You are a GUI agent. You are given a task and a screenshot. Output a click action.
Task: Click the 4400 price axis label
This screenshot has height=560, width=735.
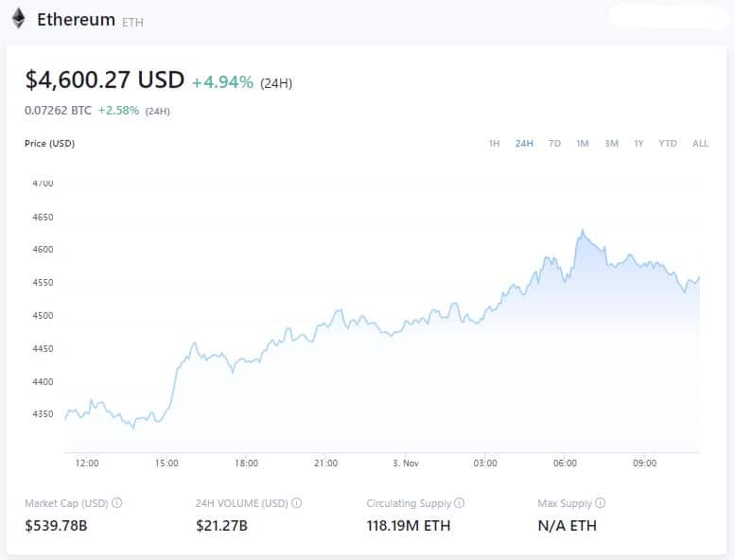click(43, 381)
